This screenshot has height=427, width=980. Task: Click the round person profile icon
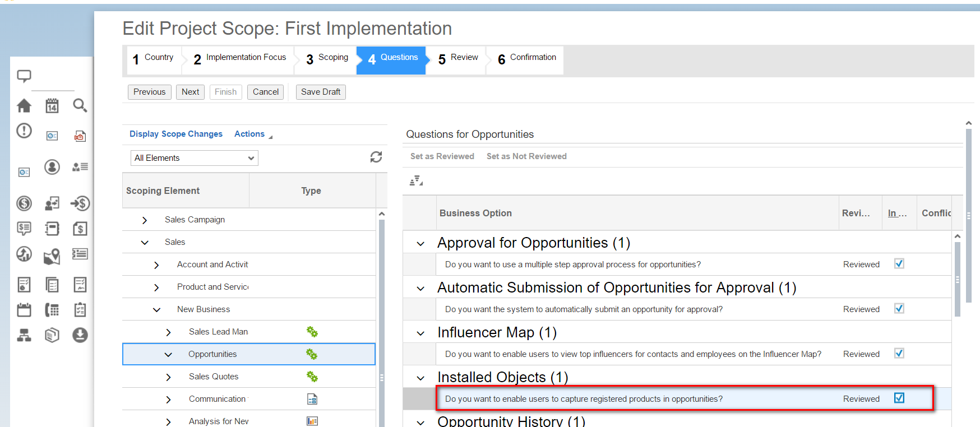click(x=52, y=167)
